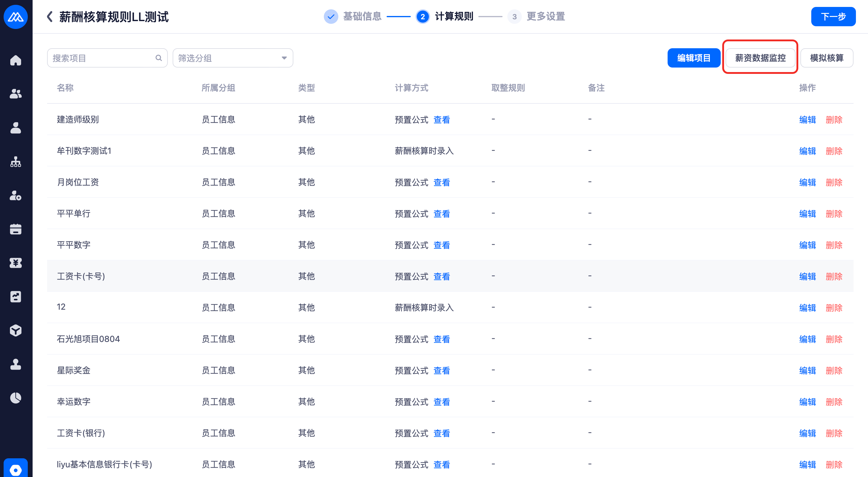
Task: Go to the 更多设置 step
Action: coord(536,17)
